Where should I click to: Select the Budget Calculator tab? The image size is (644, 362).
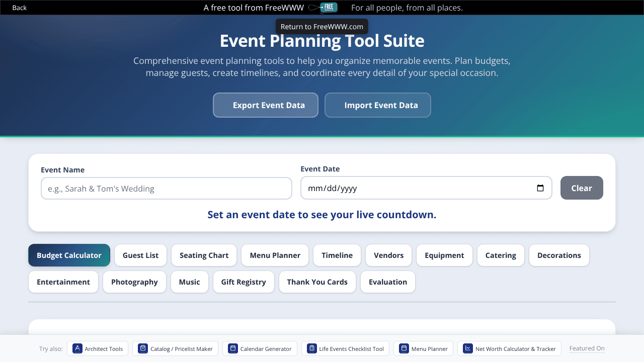(69, 255)
